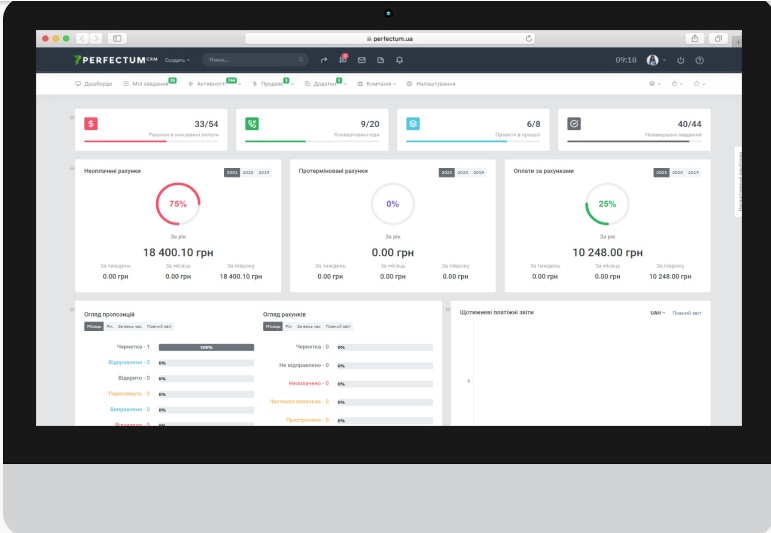Show Safari tab overview
The height and width of the screenshot is (533, 771).
(x=718, y=38)
